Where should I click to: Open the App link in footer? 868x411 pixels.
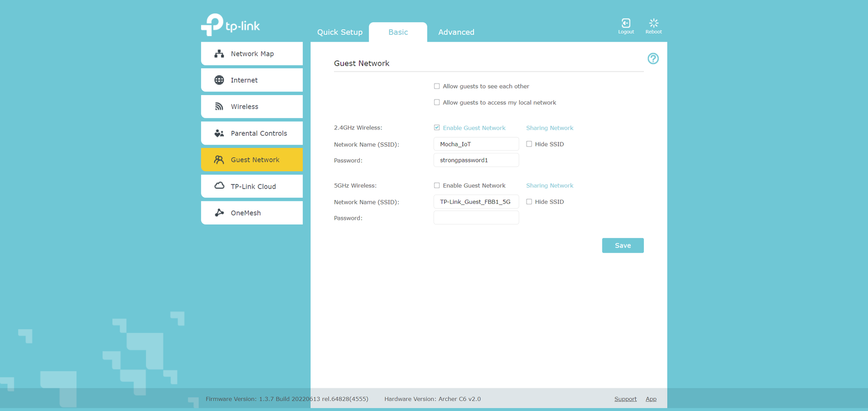click(651, 399)
